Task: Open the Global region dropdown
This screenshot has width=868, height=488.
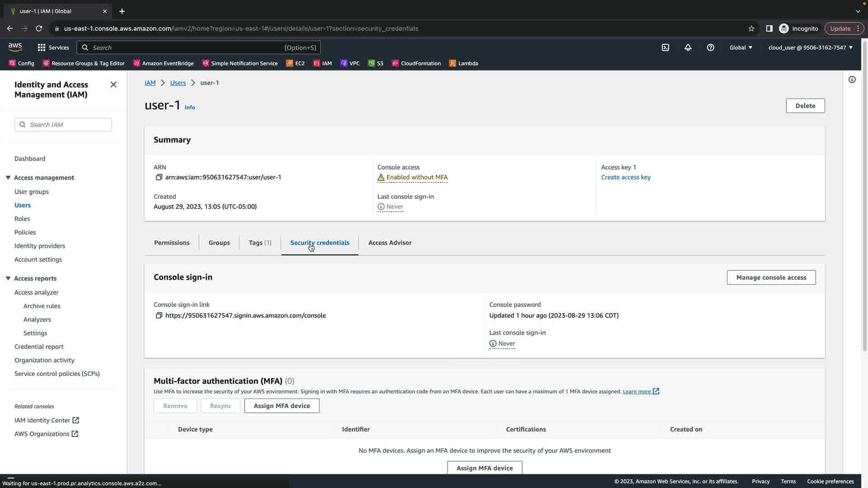Action: (741, 47)
